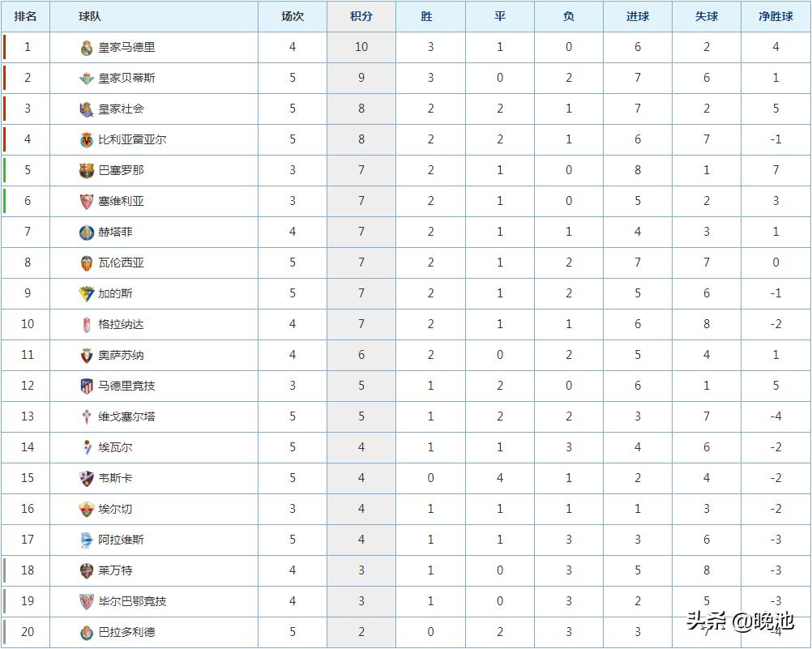Click the Barcelona crest beside 巴塞罗那

pos(87,171)
